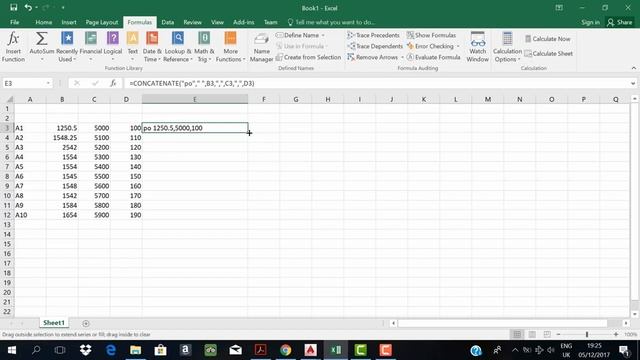This screenshot has width=640, height=360.
Task: Open the More Functions menu
Action: click(230, 47)
